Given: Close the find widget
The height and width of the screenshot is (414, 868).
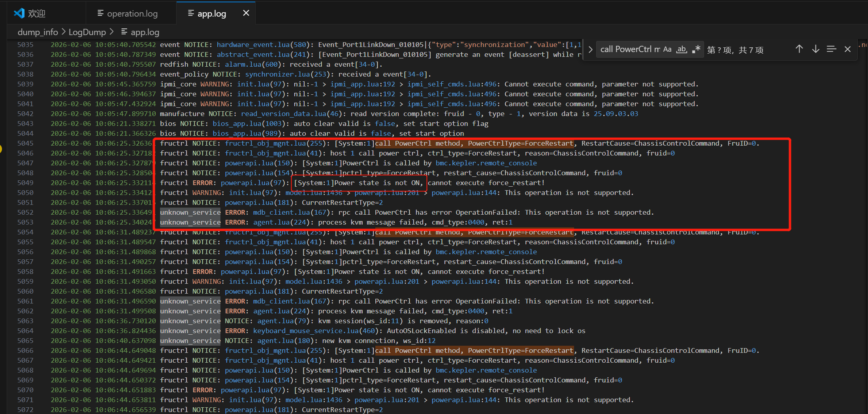Looking at the screenshot, I should (847, 49).
